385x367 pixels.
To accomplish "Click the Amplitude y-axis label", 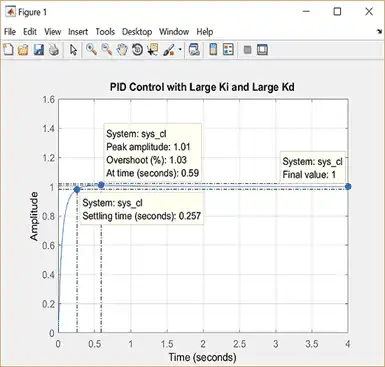I will [x=34, y=216].
